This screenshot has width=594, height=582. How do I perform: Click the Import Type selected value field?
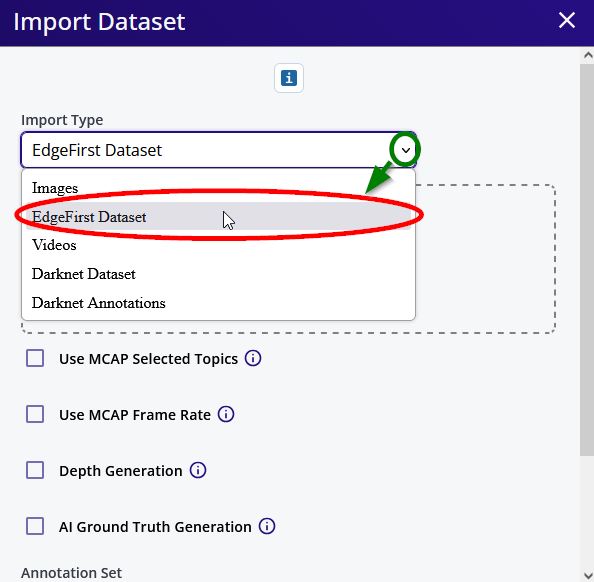218,150
